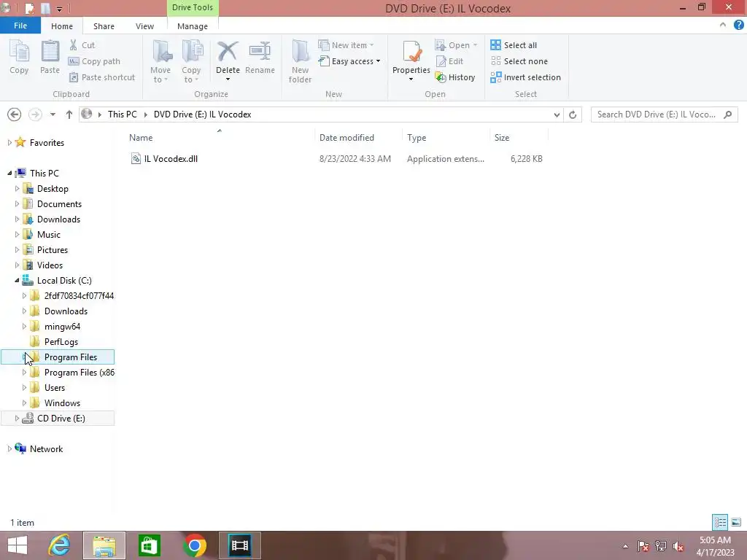Switch to the Home ribbon tab
Viewport: 747px width, 560px height.
click(62, 26)
